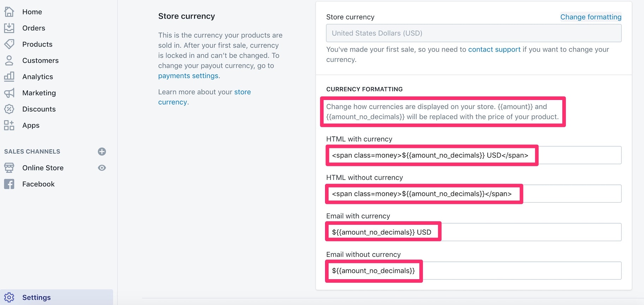Open the Analytics icon
The width and height of the screenshot is (644, 305).
coord(9,77)
